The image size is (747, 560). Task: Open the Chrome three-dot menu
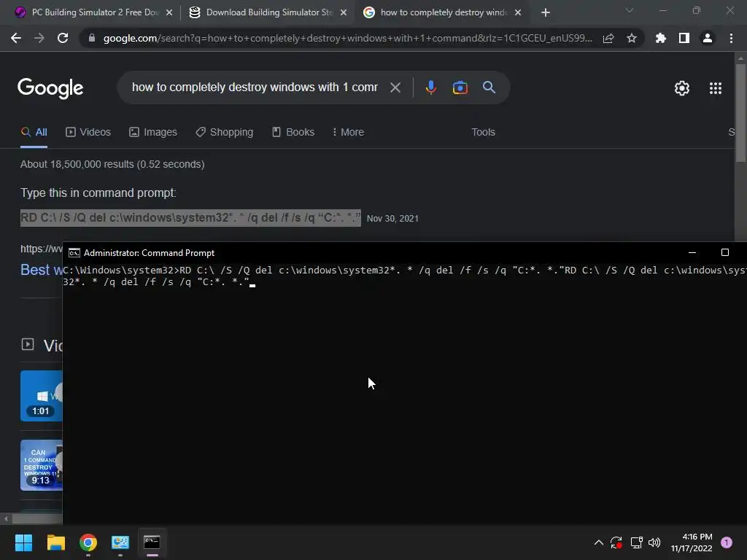[731, 38]
